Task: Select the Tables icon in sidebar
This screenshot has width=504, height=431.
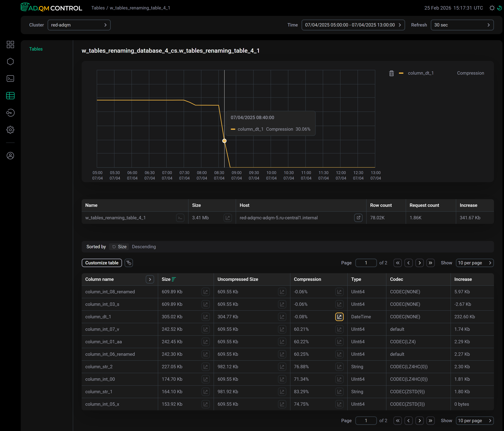Action: click(x=10, y=96)
